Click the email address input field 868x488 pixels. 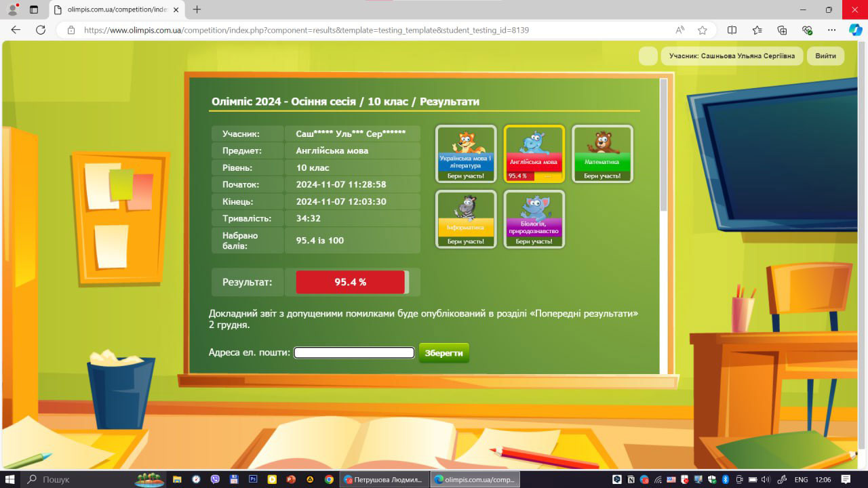click(354, 352)
